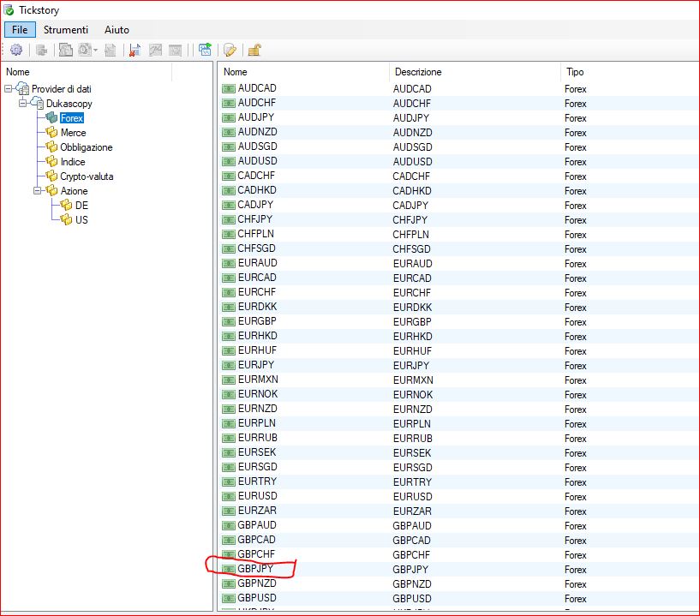Image resolution: width=700 pixels, height=616 pixels.
Task: Click the DE folder icon
Action: click(67, 205)
